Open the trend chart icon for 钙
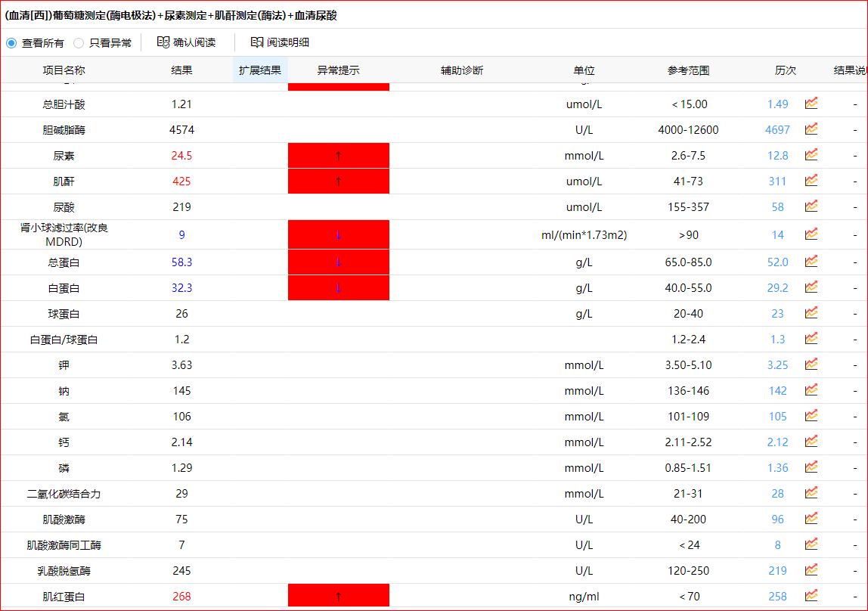Screen dimensions: 868x611 pos(811,442)
